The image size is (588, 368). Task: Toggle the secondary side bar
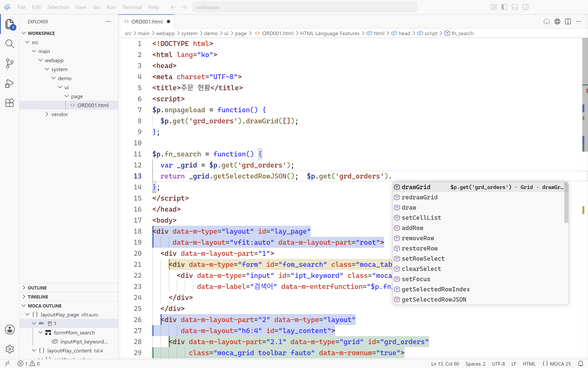pyautogui.click(x=526, y=7)
